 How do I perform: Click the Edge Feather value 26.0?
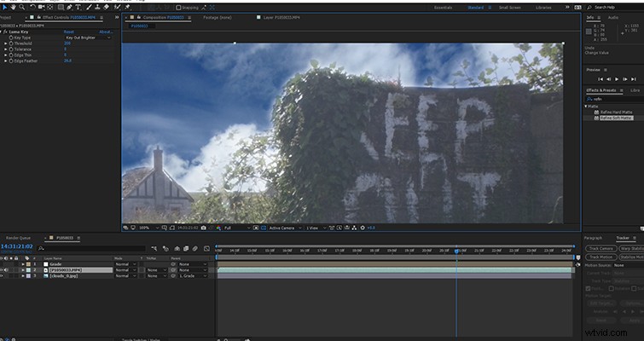click(67, 61)
